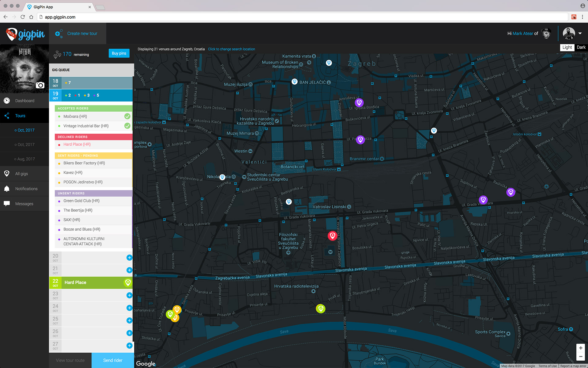Open user avatar dropdown arrow
The height and width of the screenshot is (368, 588).
coord(580,33)
